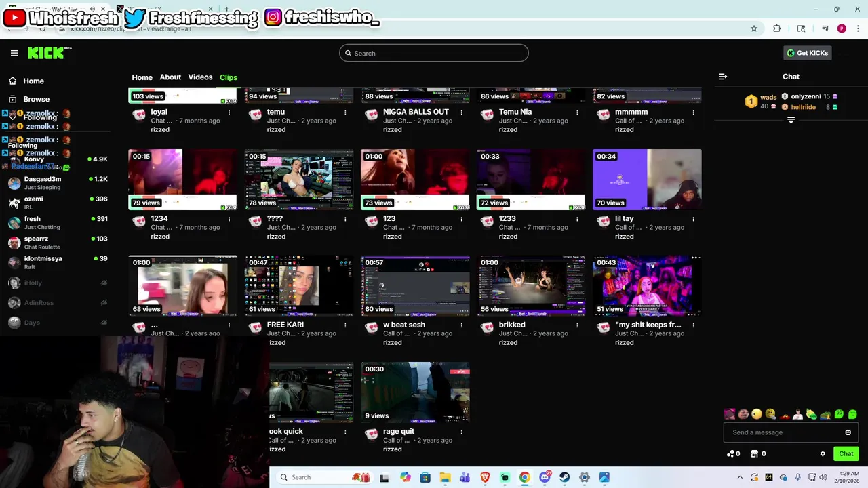Click the 'wads' top gifter name
Image resolution: width=868 pixels, height=488 pixels.
768,98
